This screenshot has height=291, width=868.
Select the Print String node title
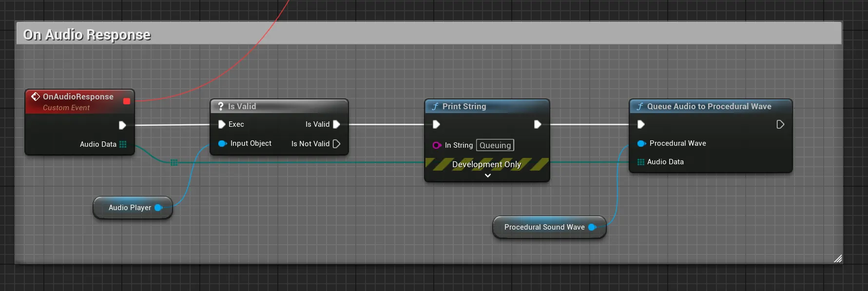pos(464,106)
